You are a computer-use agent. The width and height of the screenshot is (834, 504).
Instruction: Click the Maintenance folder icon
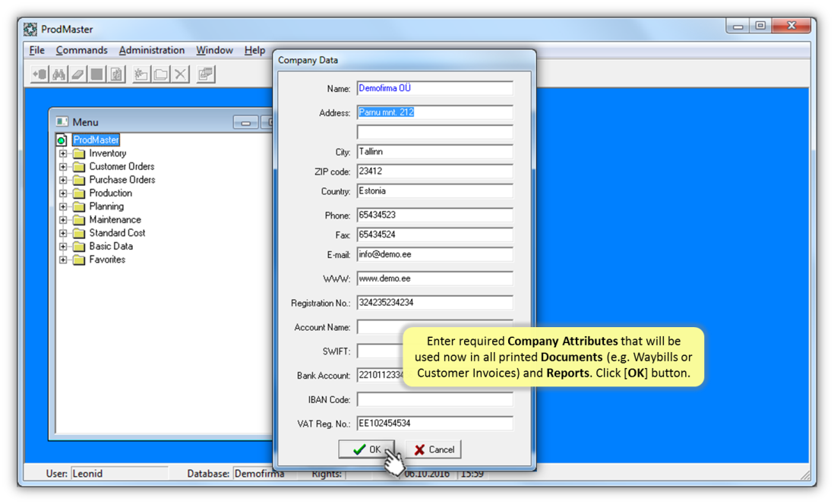point(79,220)
